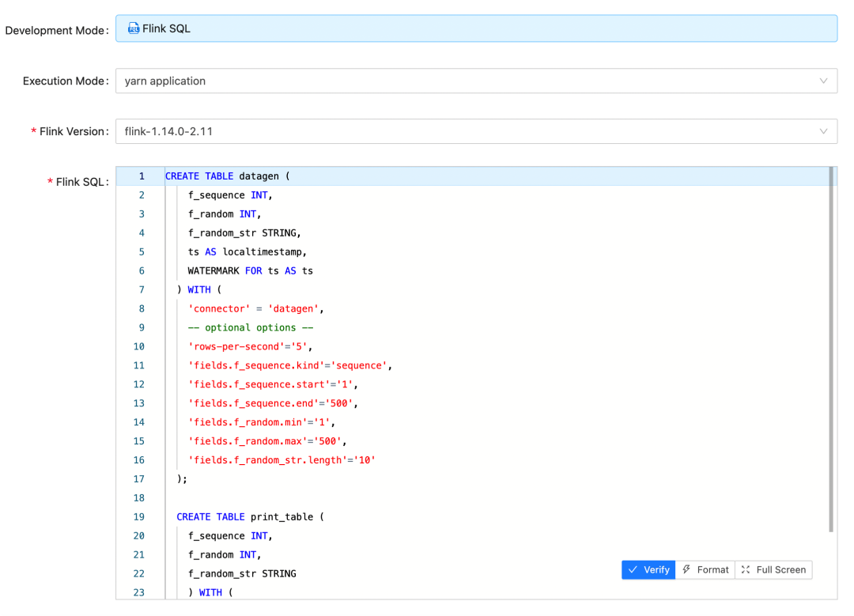Click line number 17 in the gutter
854x616 pixels.
[139, 478]
